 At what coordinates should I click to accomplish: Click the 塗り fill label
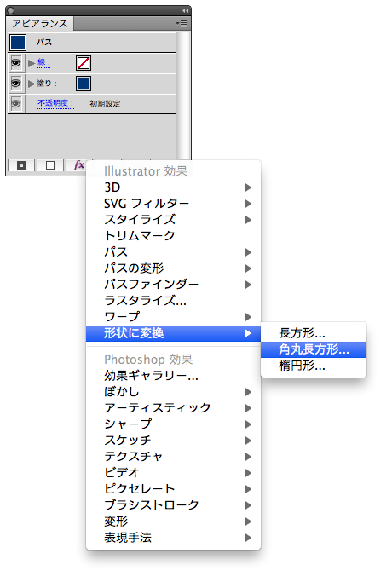pos(47,84)
